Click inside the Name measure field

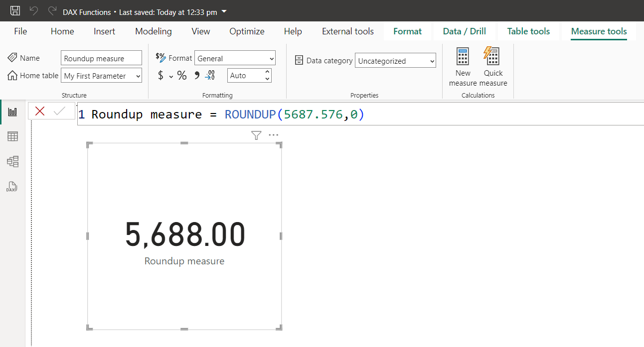[x=101, y=58]
